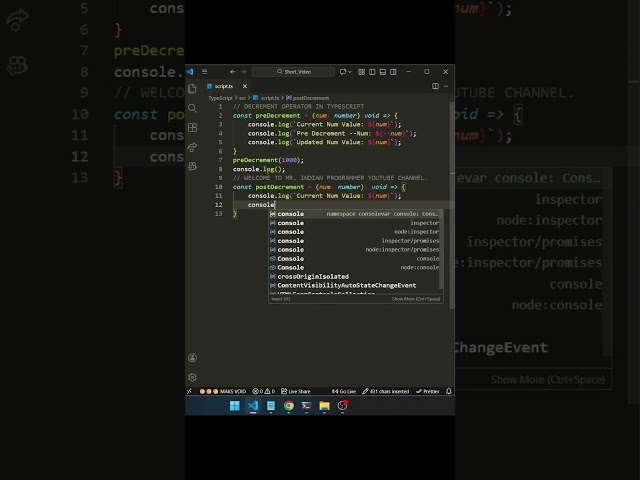Click Live Share in the status bar
Image resolution: width=640 pixels, height=480 pixels.
coord(297,391)
